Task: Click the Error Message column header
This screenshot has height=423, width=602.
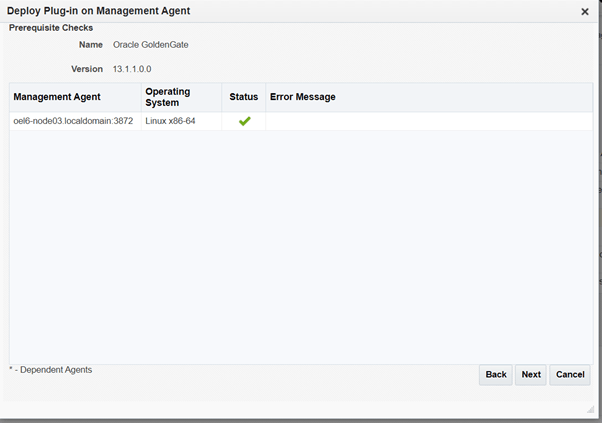Action: coord(302,97)
